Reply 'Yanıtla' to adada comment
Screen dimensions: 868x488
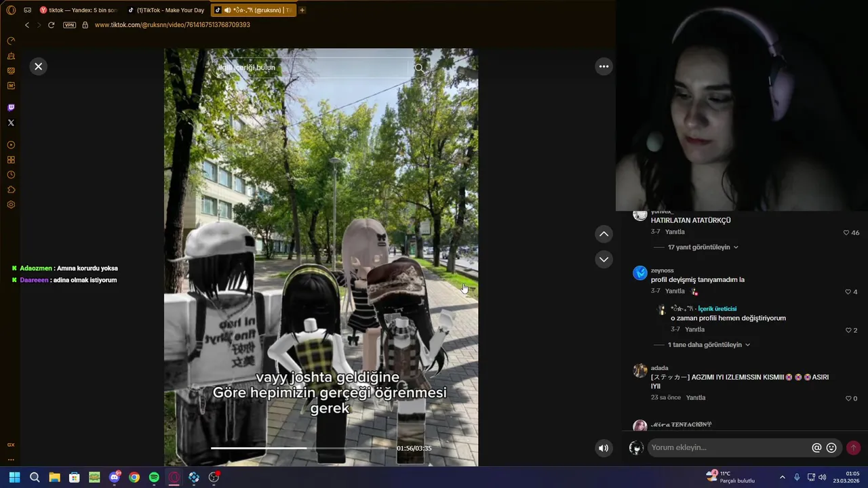[x=696, y=398]
